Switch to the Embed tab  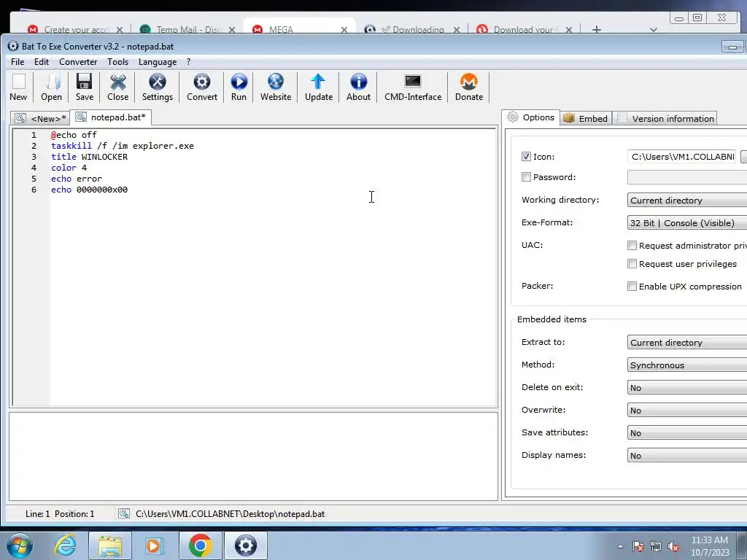pos(586,119)
